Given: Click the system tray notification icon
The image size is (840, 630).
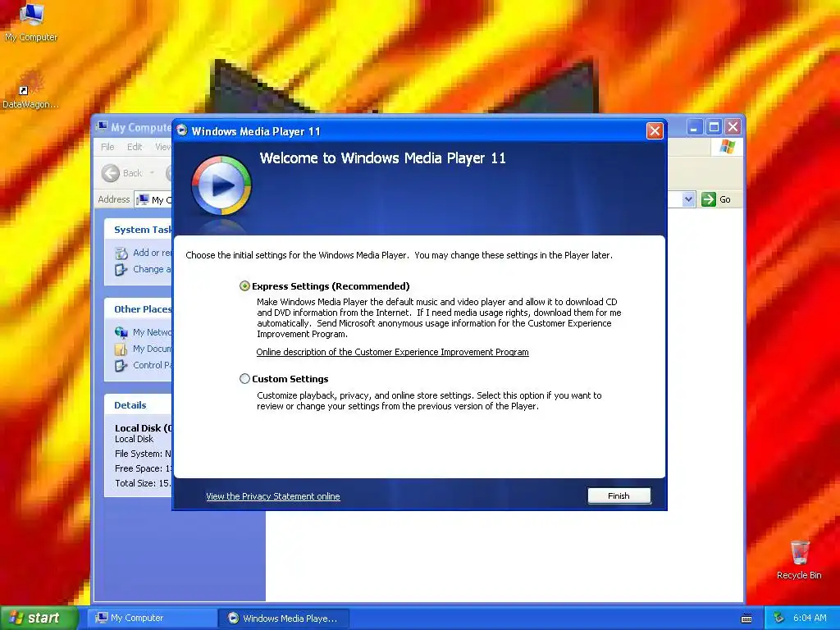Looking at the screenshot, I should click(x=779, y=618).
